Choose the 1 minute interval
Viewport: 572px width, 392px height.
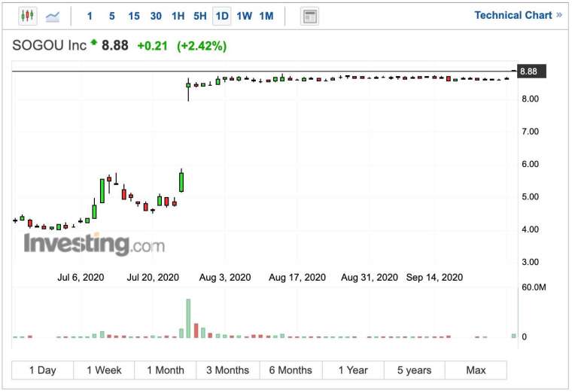(90, 16)
